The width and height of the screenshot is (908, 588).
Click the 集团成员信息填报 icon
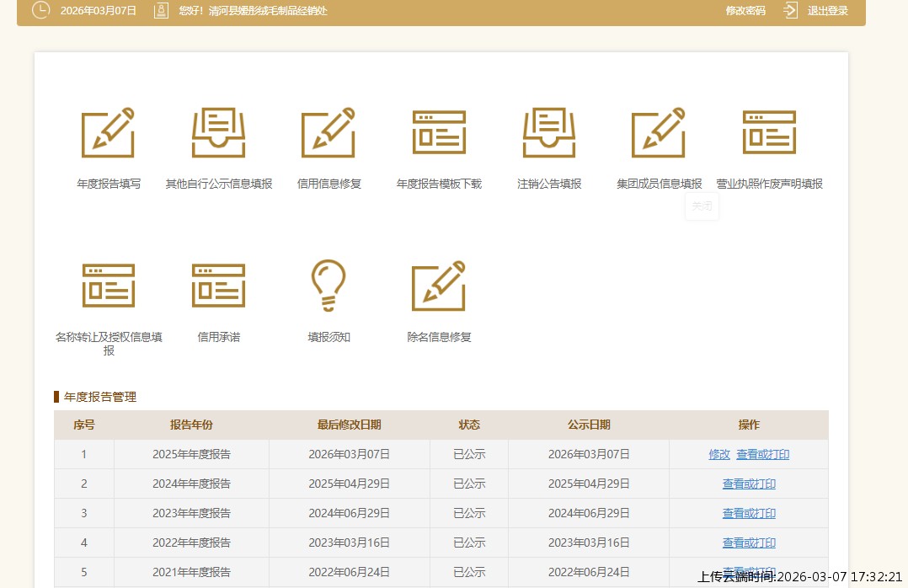pyautogui.click(x=659, y=133)
